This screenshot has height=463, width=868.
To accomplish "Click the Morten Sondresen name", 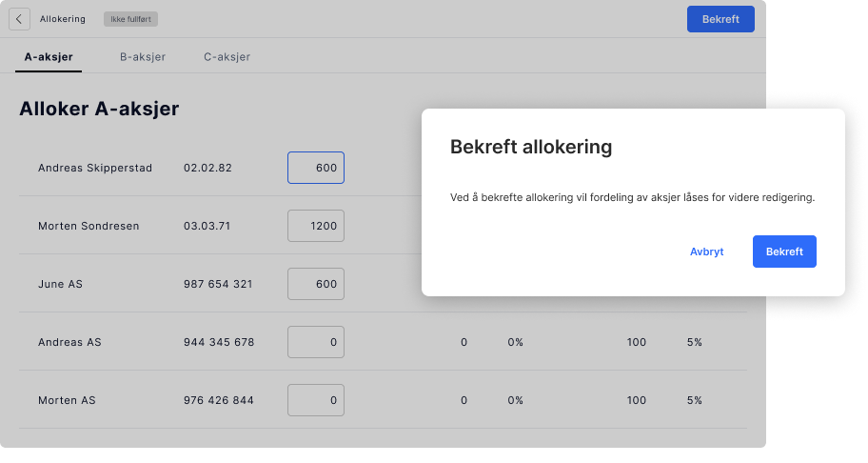I will click(89, 226).
